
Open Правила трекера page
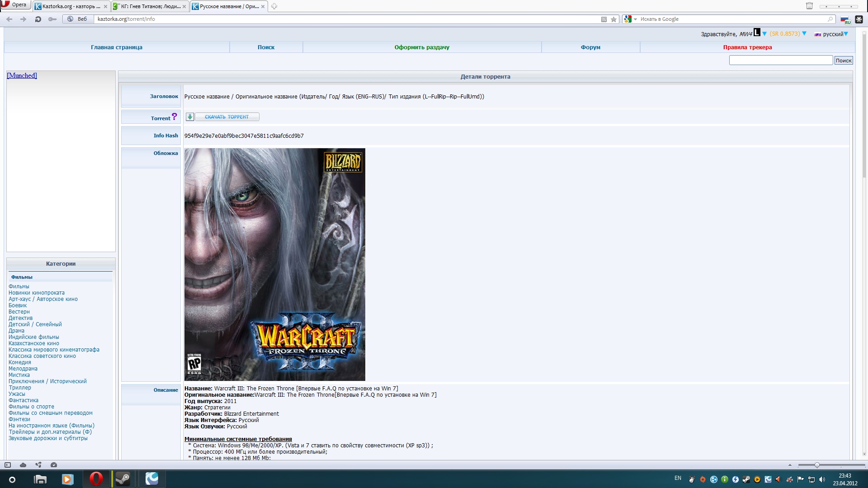click(747, 47)
